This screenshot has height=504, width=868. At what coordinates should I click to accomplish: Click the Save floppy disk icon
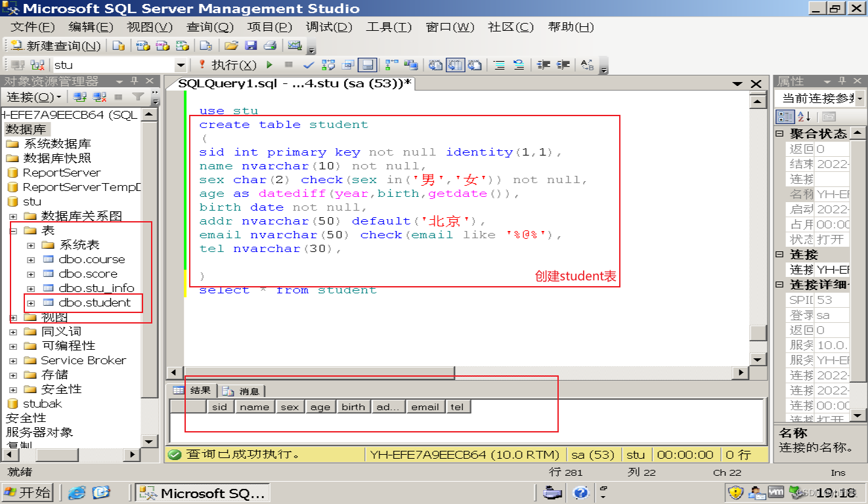click(x=250, y=46)
